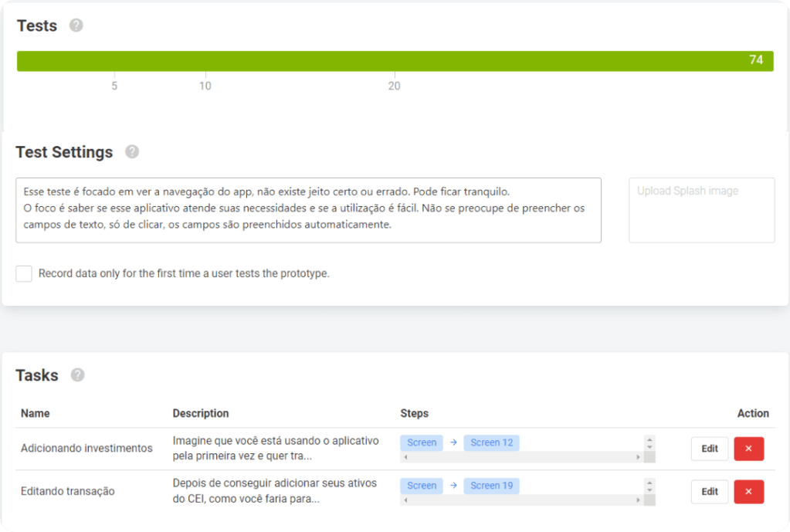Viewport: 790px width, 532px height.
Task: Click the down stepper in Adicionando investimentos steps
Action: coord(649,447)
